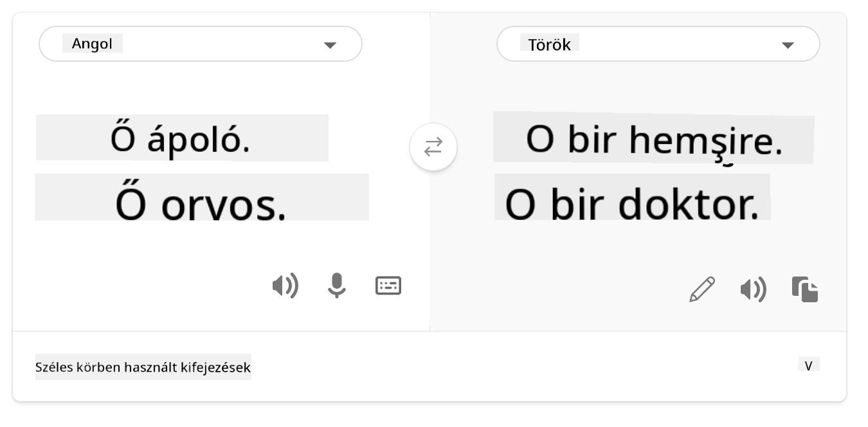Viewport: 868px width, 427px height.
Task: Expand the section with the V chevron
Action: tap(809, 365)
